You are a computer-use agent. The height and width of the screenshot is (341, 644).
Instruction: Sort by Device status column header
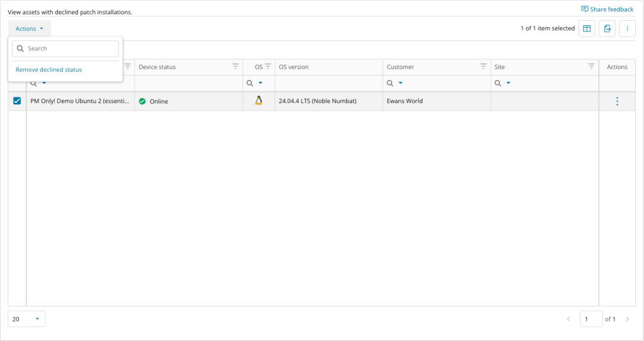click(157, 67)
